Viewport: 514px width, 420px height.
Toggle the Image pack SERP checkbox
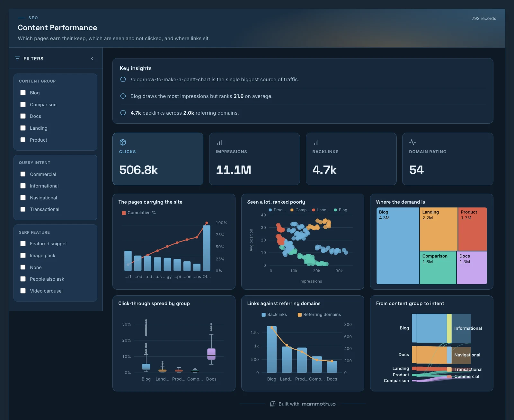pos(23,255)
